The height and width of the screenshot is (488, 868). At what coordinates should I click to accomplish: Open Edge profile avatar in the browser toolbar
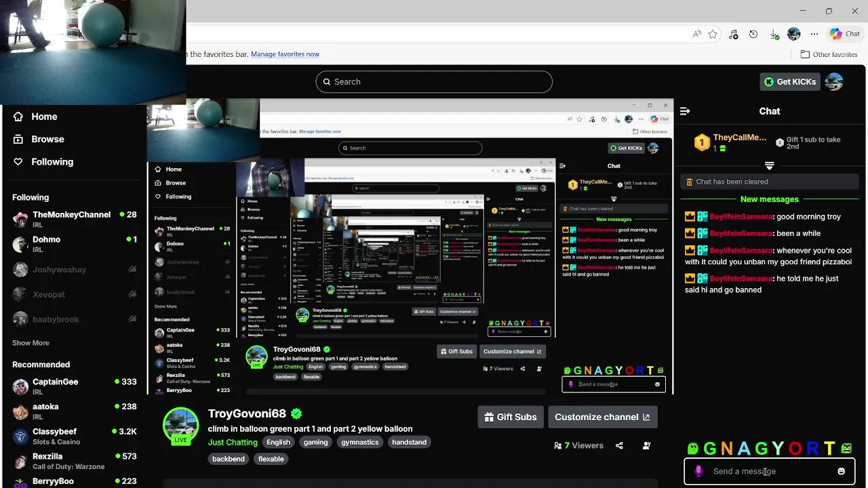coord(794,34)
